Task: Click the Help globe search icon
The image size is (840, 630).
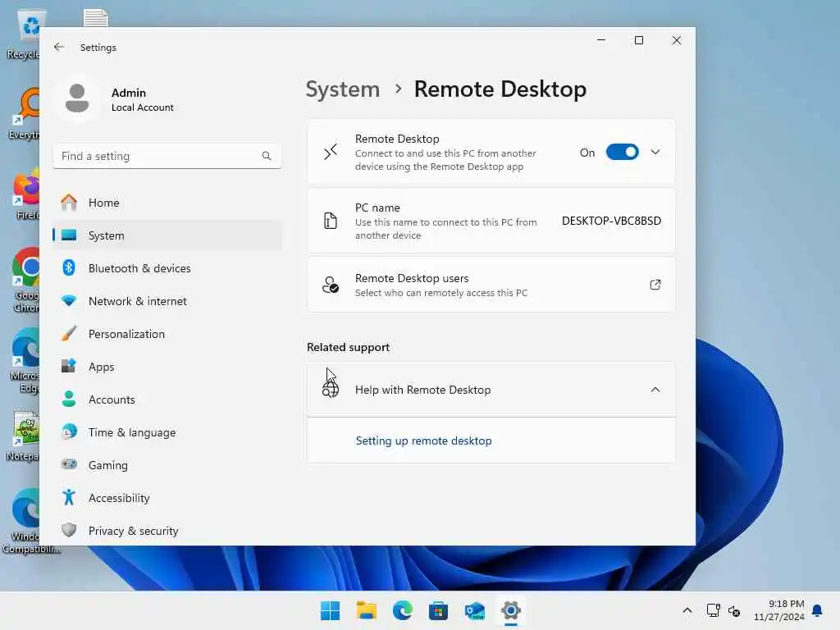Action: coord(330,390)
